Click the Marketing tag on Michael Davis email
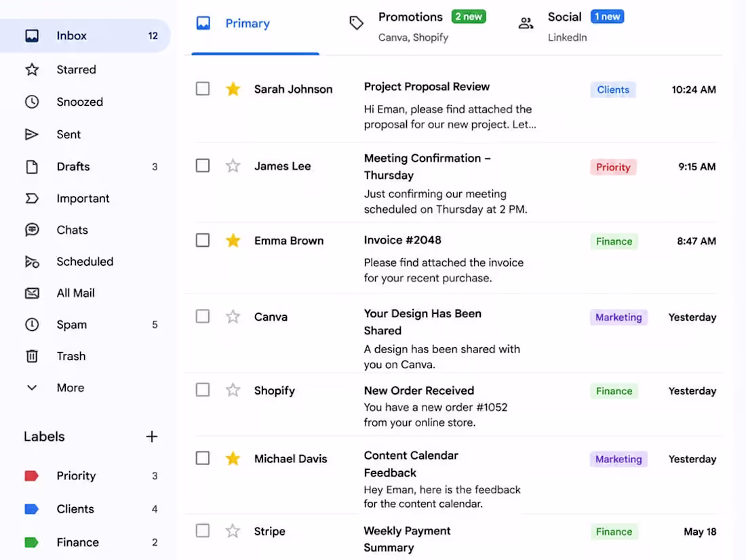The image size is (746, 560). pyautogui.click(x=619, y=459)
